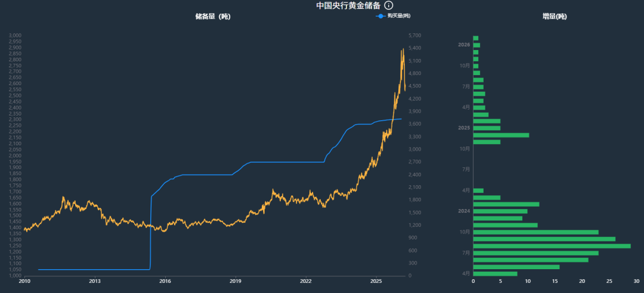The image size is (644, 293).
Task: Toggle the 购买量(吨) legend series
Action: click(398, 16)
